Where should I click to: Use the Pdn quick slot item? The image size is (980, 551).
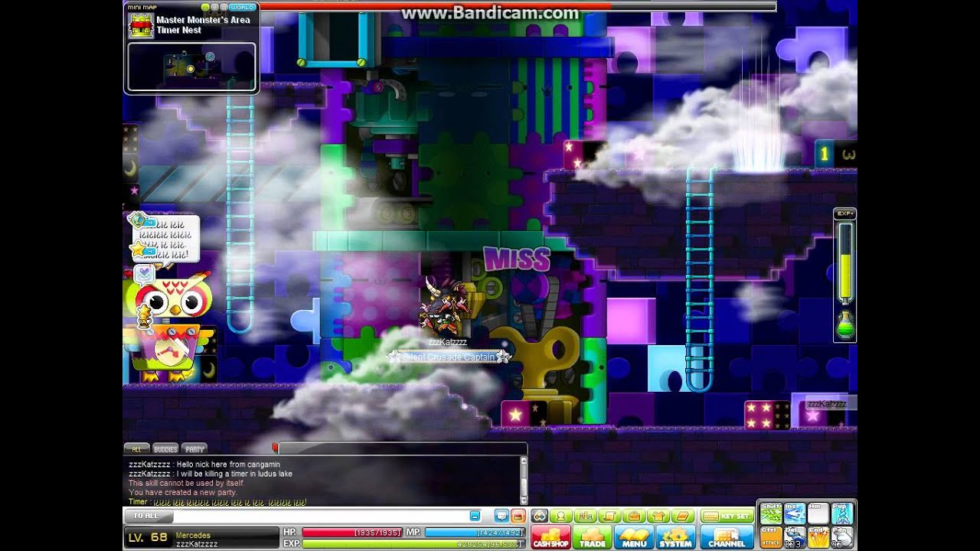click(x=842, y=537)
